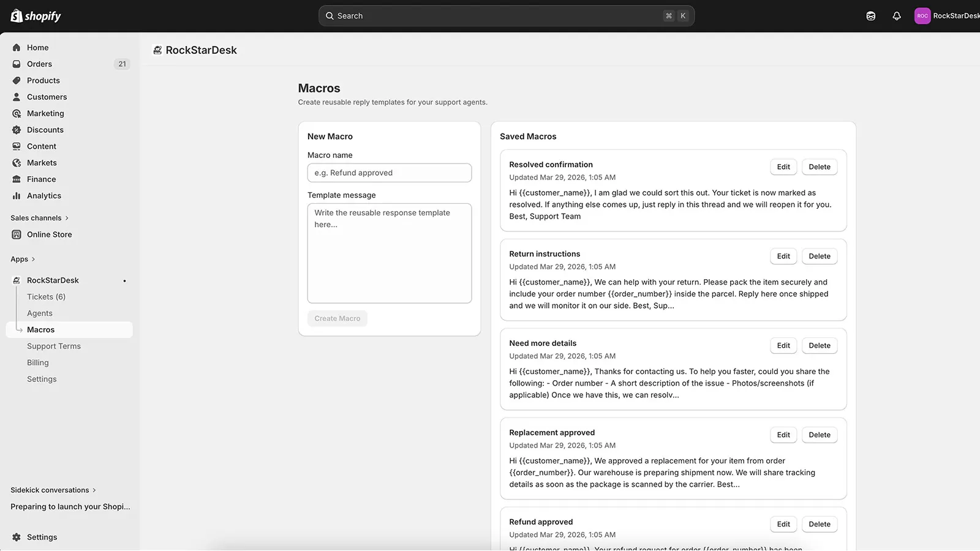Click the RockStarDesk store avatar
The image size is (980, 551).
[922, 16]
